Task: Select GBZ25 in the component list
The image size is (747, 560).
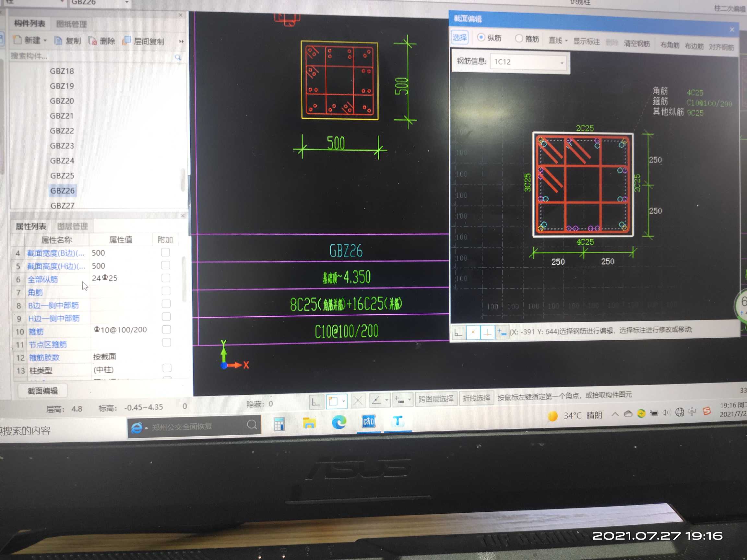Action: point(62,176)
